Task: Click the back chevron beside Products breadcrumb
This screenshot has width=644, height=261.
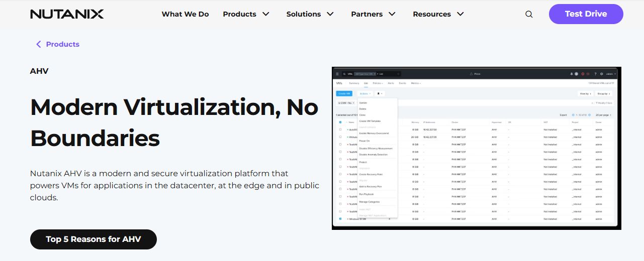Action: (39, 44)
